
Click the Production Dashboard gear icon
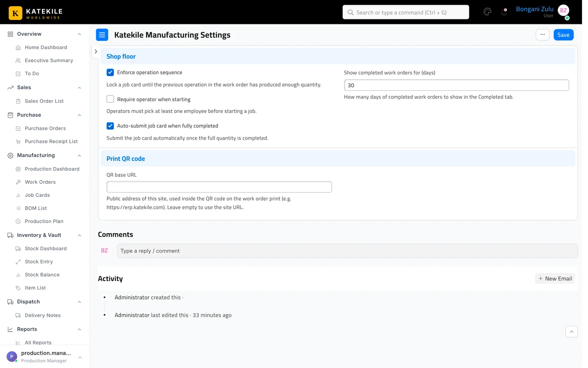tap(18, 169)
